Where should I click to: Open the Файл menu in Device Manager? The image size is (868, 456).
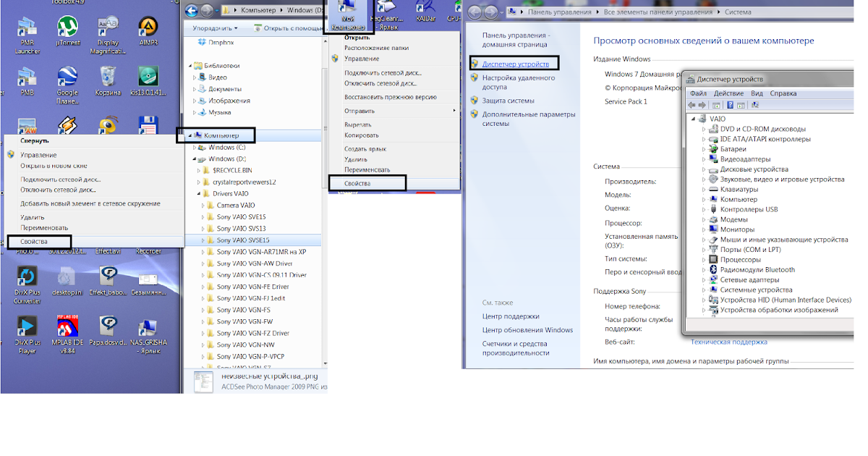click(x=698, y=93)
